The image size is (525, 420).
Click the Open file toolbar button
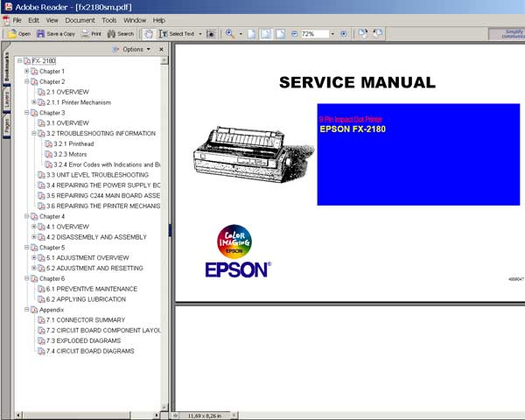pos(19,34)
